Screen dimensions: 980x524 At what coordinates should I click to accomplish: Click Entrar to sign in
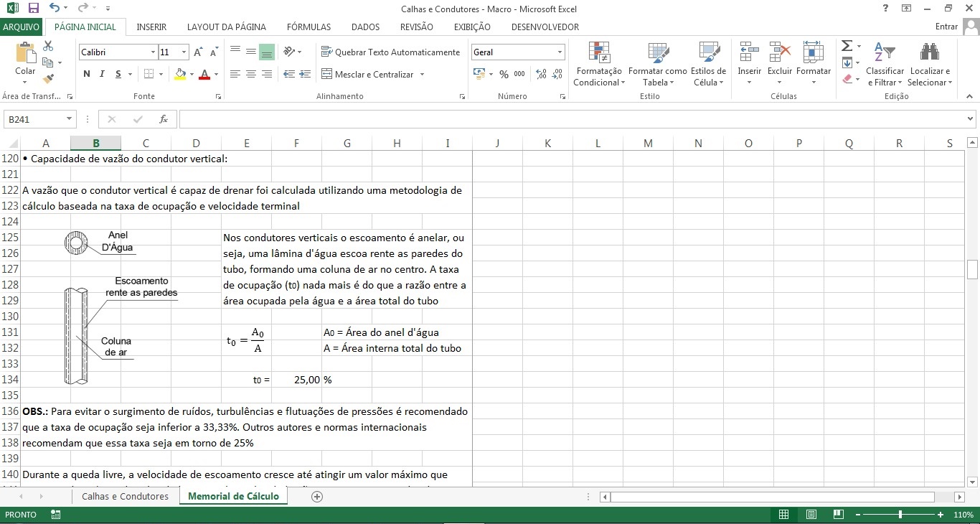946,27
